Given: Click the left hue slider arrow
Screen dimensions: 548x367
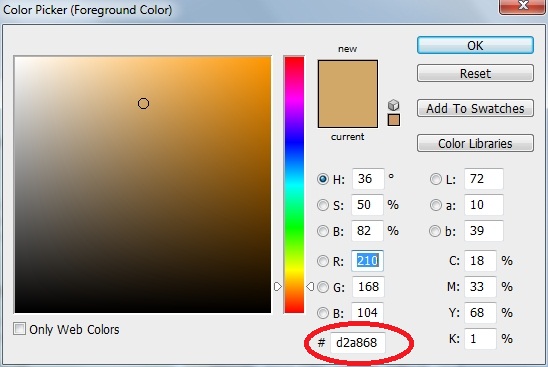Looking at the screenshot, I should click(277, 287).
